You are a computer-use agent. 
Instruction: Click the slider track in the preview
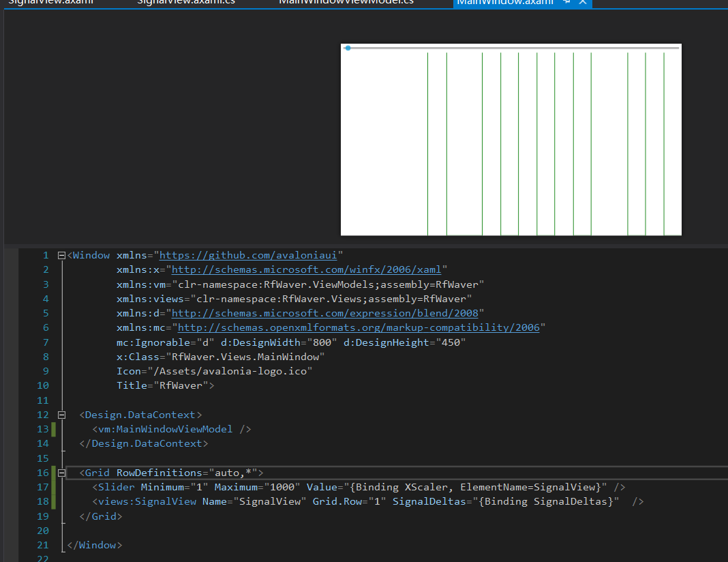515,48
